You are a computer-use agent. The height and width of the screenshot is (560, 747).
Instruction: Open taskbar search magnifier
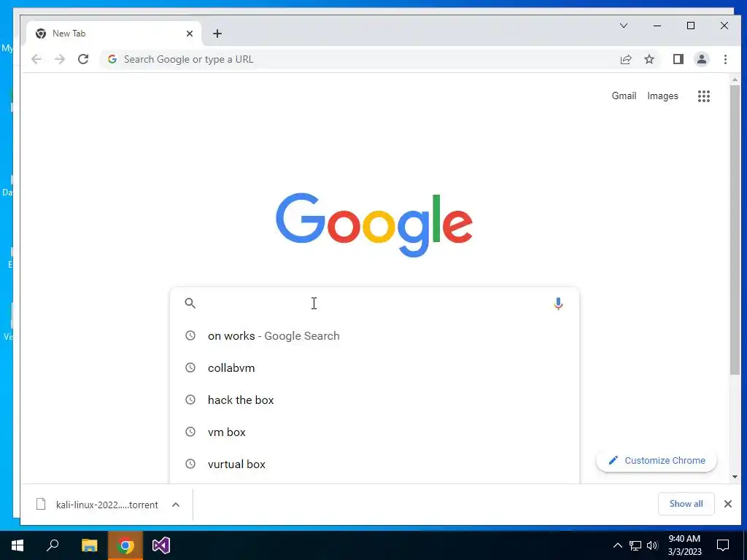pyautogui.click(x=53, y=545)
